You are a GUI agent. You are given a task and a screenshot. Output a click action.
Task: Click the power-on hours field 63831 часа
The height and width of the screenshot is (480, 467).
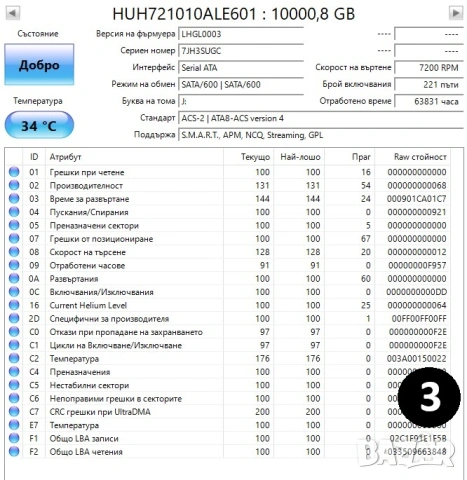coord(429,101)
